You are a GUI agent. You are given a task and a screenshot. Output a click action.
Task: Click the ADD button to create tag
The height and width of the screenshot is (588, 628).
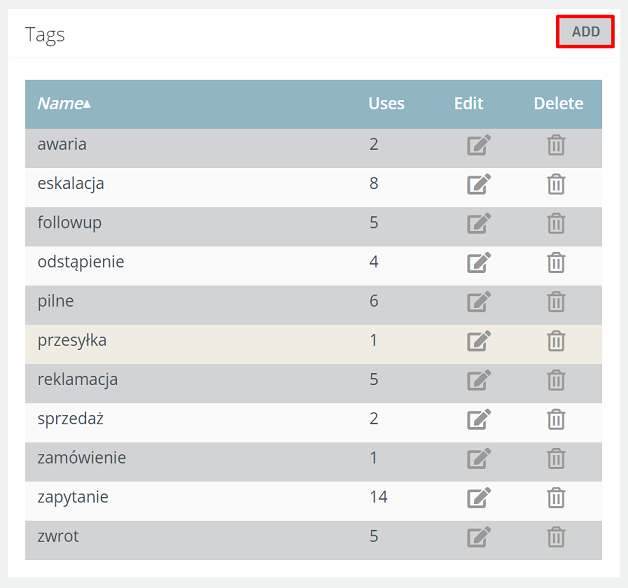(585, 32)
